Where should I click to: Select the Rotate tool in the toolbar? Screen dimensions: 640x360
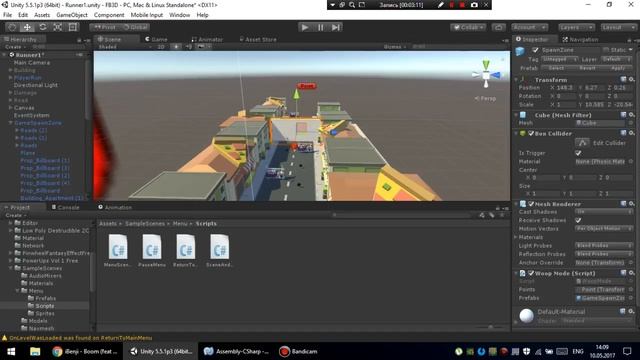click(42, 27)
